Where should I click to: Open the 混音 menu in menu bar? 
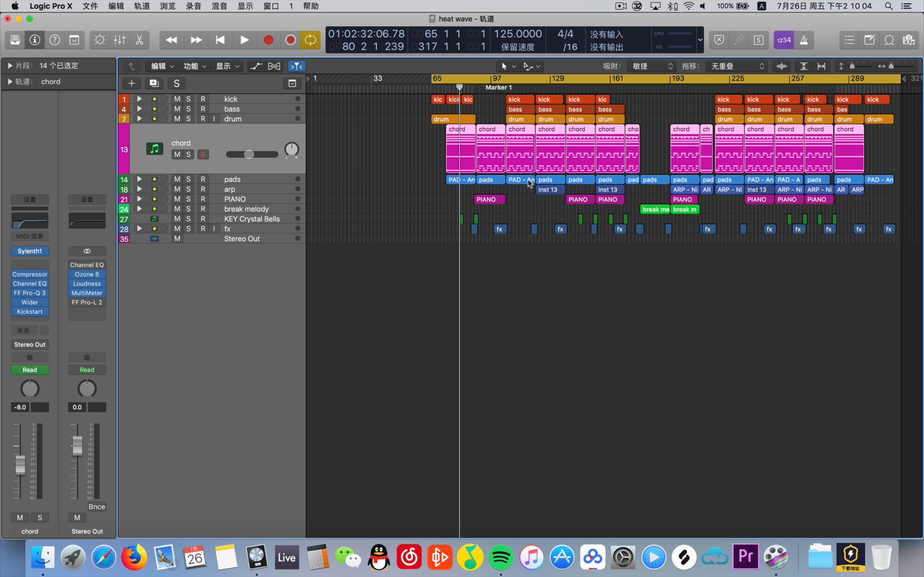(x=219, y=6)
